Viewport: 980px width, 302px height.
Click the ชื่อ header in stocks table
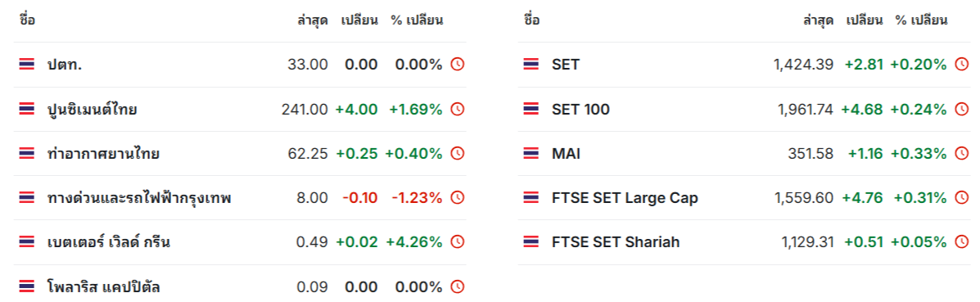[27, 20]
